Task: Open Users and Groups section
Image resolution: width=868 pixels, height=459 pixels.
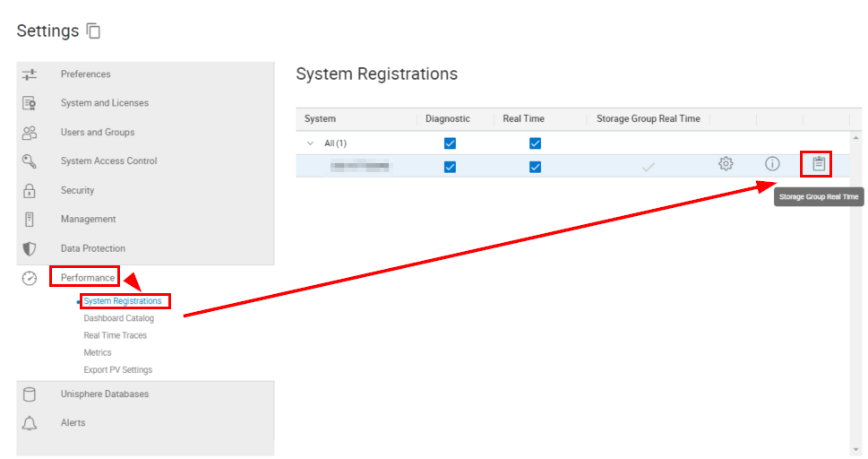Action: coord(98,133)
